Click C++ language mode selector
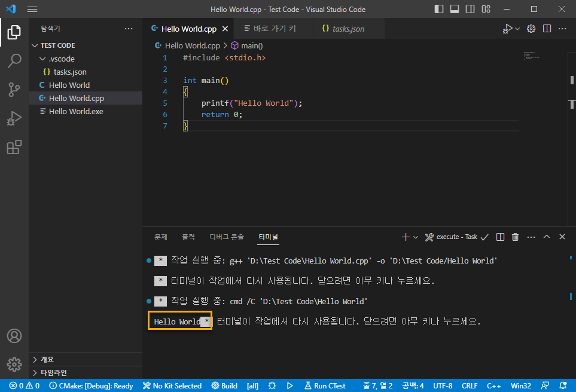This screenshot has width=576, height=392. [493, 386]
